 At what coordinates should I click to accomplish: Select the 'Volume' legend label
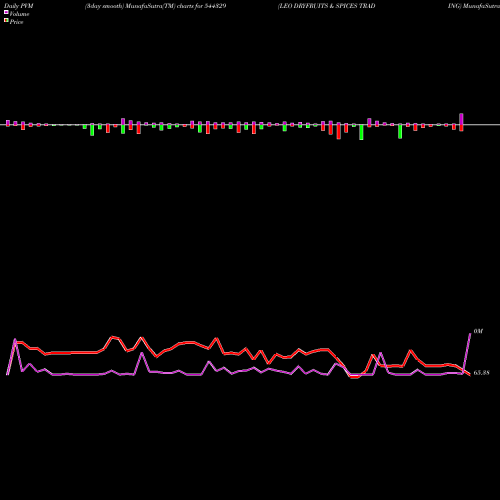(x=19, y=14)
